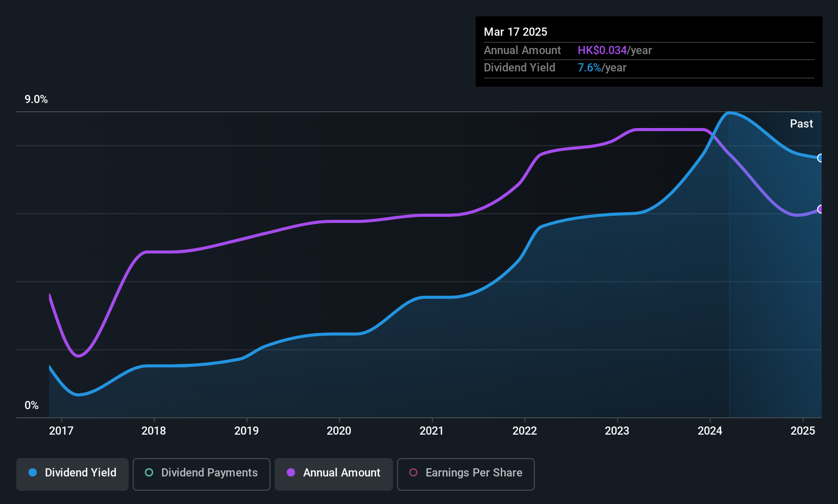Image resolution: width=838 pixels, height=504 pixels.
Task: Click the 7.6% dividend yield value
Action: [x=589, y=68]
